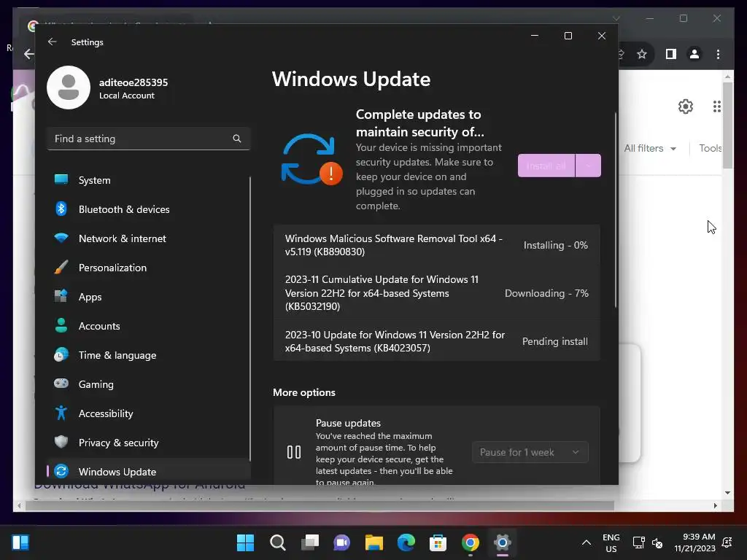
Task: Open System settings icon in sidebar
Action: click(x=61, y=179)
